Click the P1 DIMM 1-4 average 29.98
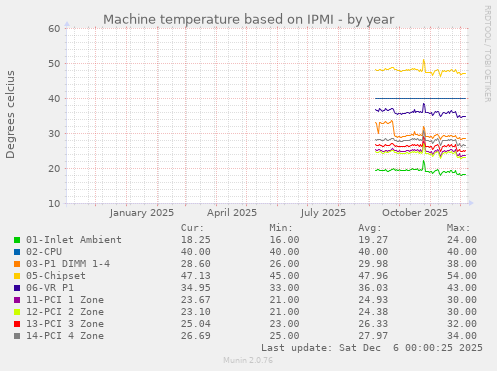497x371 pixels. 373,264
